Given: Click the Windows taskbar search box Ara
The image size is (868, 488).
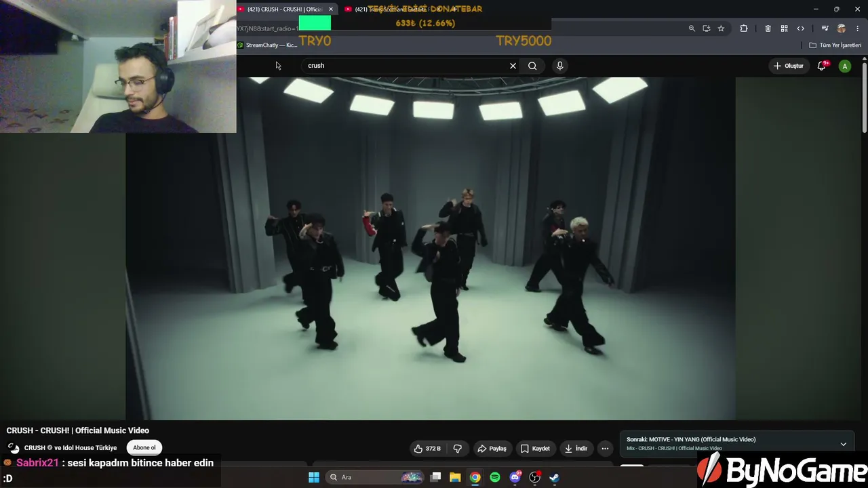Looking at the screenshot, I should [x=374, y=477].
